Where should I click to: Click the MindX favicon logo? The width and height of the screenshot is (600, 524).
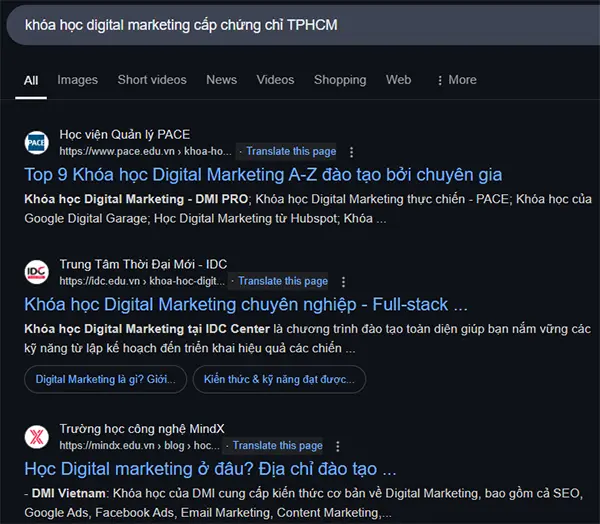pyautogui.click(x=37, y=437)
